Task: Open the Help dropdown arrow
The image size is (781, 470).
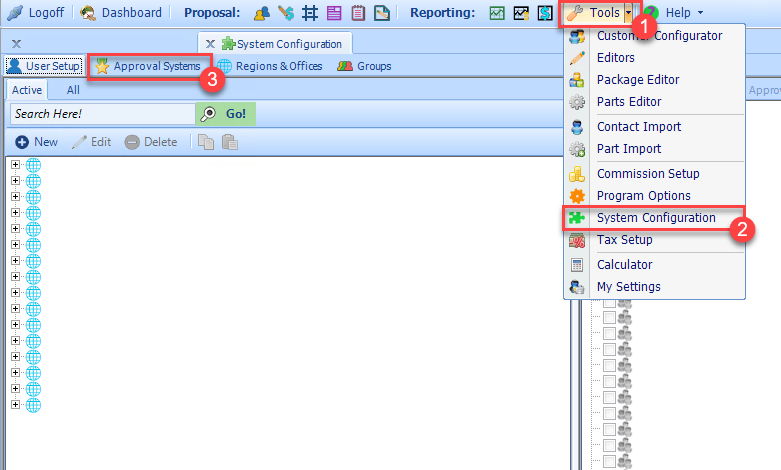Action: 700,13
